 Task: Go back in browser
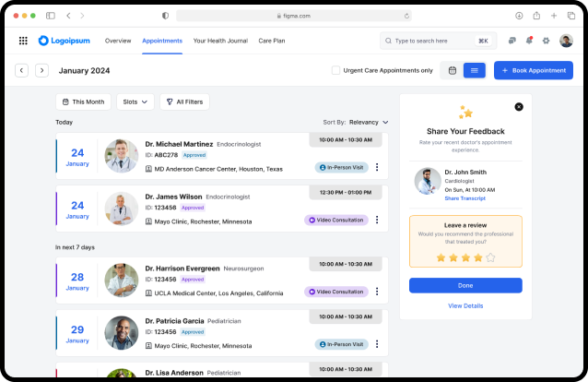click(x=68, y=16)
